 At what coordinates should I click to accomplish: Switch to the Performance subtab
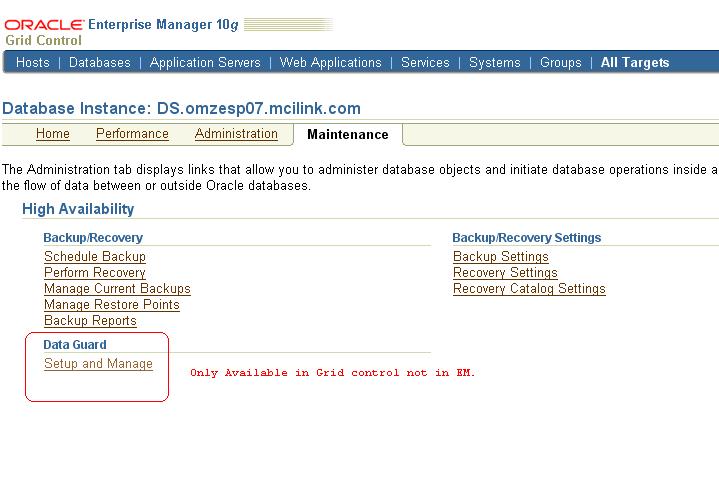pos(132,134)
